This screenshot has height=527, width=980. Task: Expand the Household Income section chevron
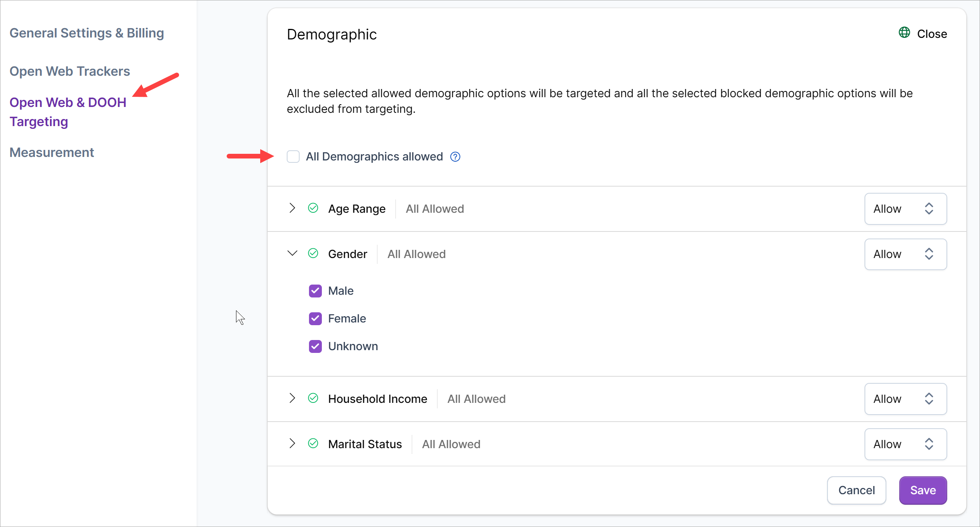click(292, 398)
